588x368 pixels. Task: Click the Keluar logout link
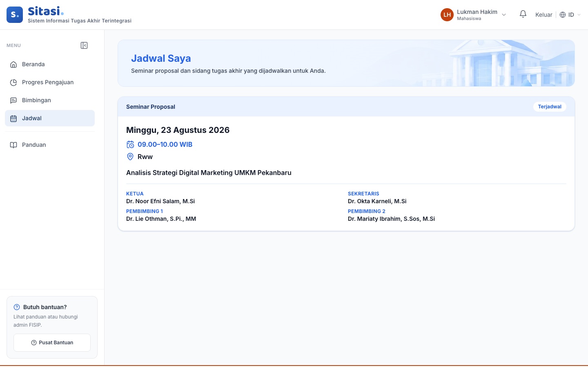[x=544, y=15]
